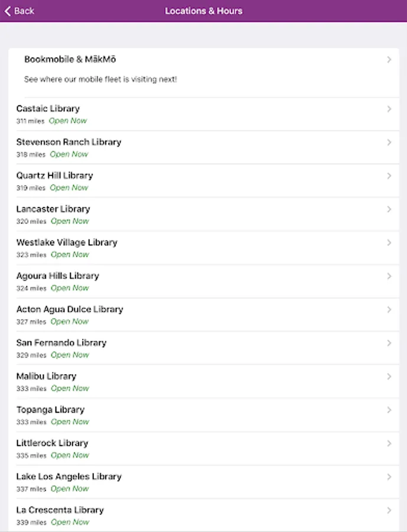Image resolution: width=407 pixels, height=532 pixels.
Task: Select the Malibu Library name
Action: point(46,376)
